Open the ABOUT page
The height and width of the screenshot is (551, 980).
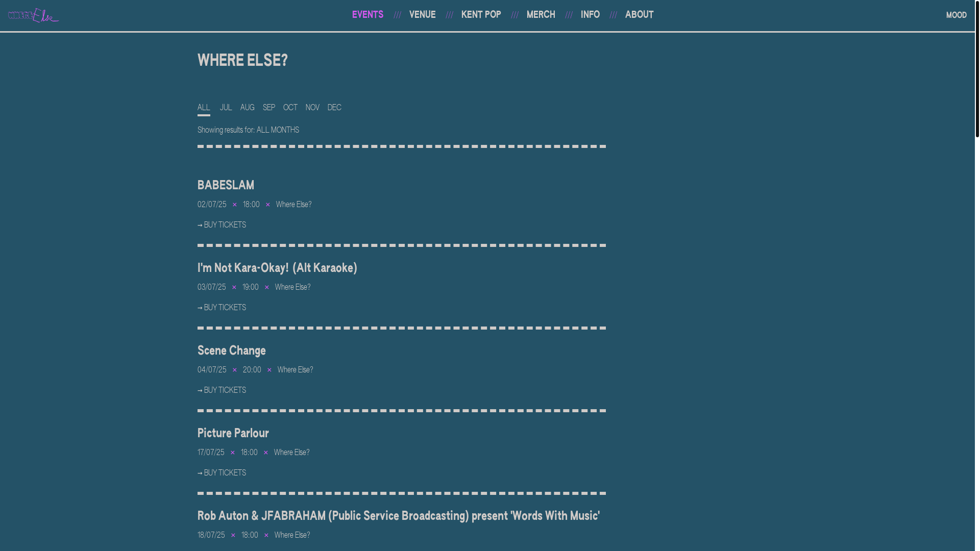tap(639, 15)
